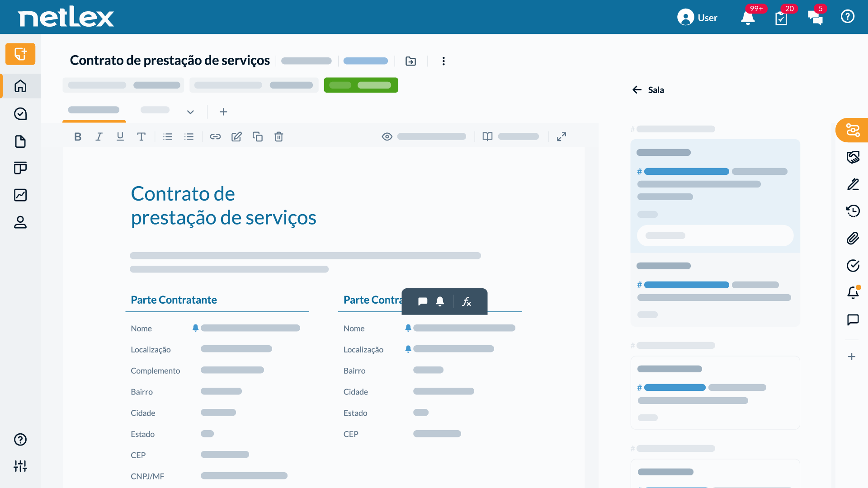
Task: Open the three-dot more options menu
Action: pyautogui.click(x=443, y=61)
